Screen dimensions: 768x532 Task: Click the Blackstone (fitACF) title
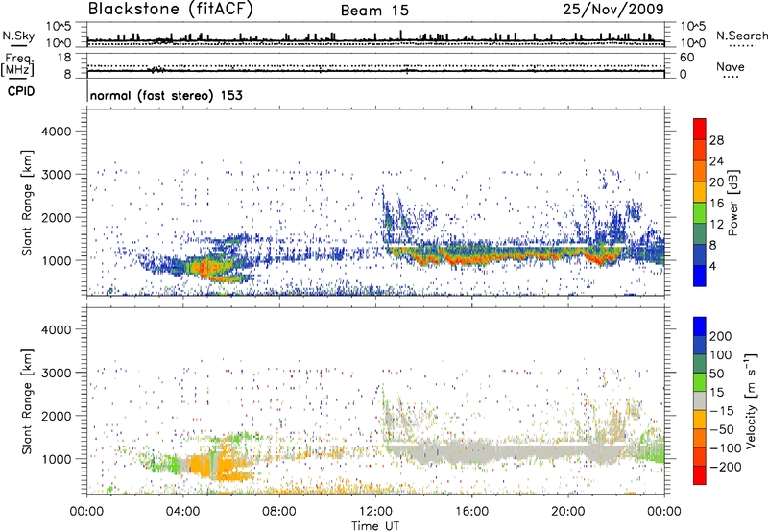170,10
